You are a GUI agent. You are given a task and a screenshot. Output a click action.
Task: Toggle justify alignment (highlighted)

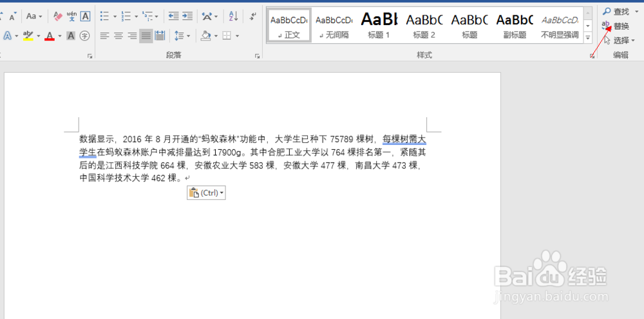tap(146, 36)
